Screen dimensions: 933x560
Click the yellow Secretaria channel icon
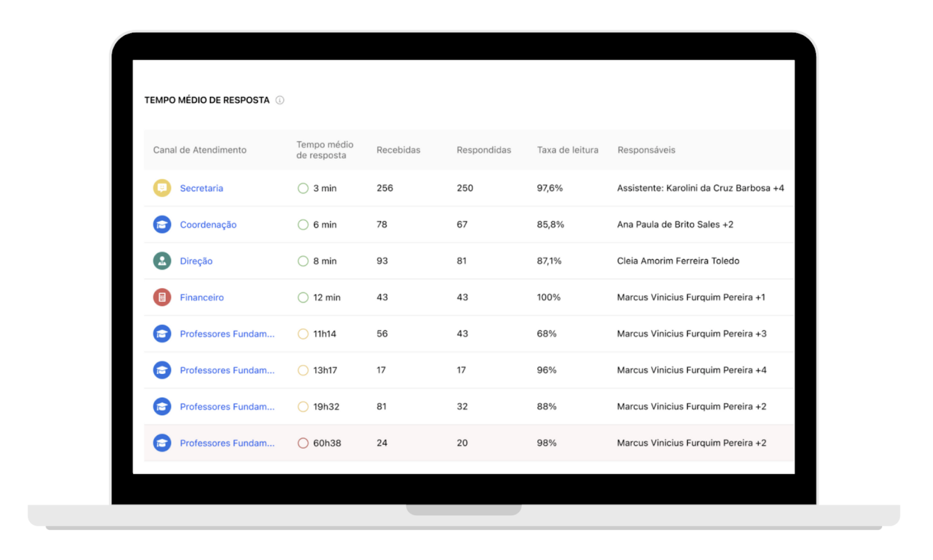162,188
